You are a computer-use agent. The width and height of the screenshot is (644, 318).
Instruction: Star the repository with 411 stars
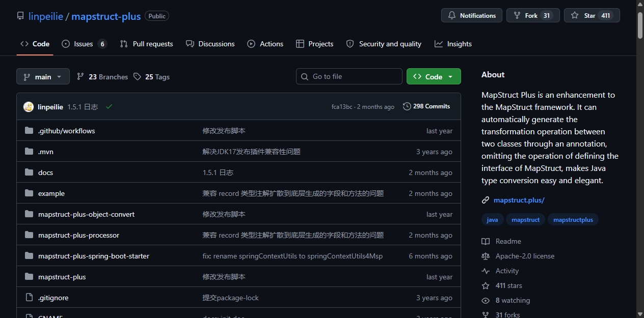click(592, 15)
